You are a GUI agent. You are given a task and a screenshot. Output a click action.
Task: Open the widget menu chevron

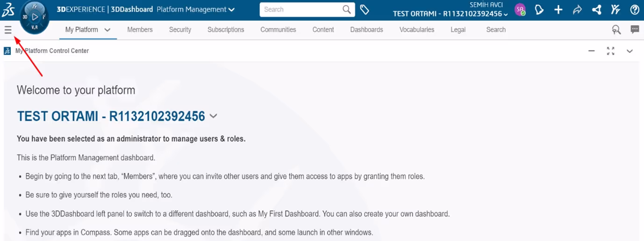click(630, 51)
